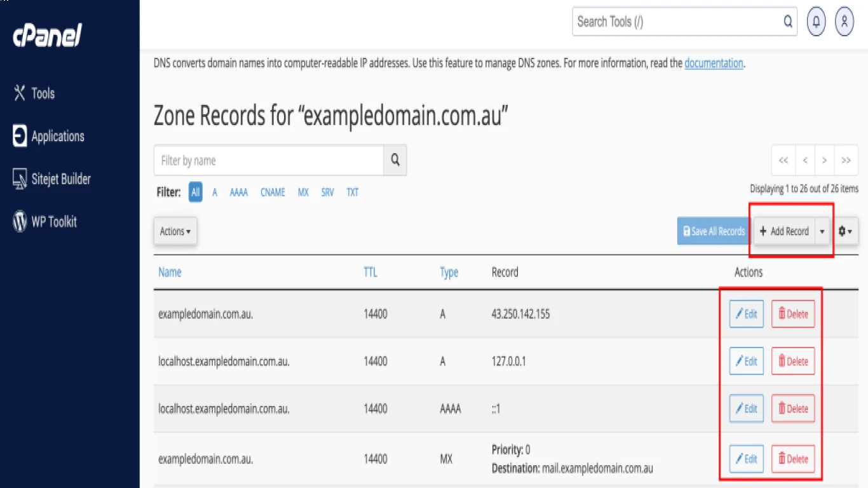Go to previous page of records
Viewport: 868px width, 488px height.
pos(804,160)
